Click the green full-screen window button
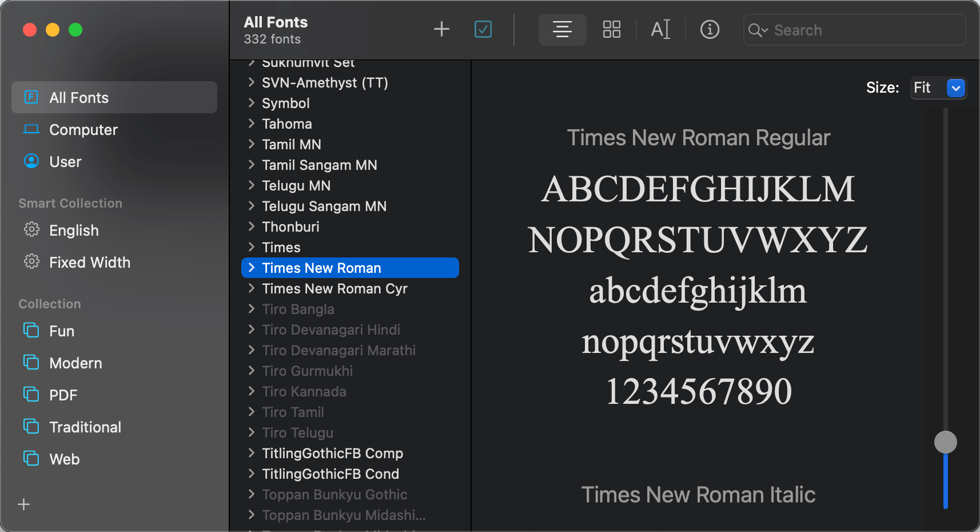Viewport: 980px width, 532px height. [x=75, y=30]
